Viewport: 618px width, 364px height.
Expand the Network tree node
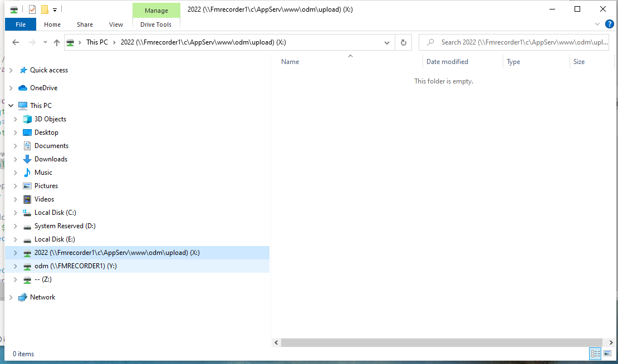11,297
